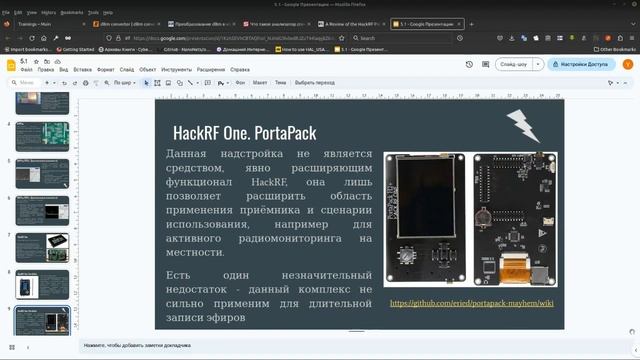Image resolution: width=640 pixels, height=360 pixels.
Task: Open the Вставка menu
Action: (x=82, y=70)
